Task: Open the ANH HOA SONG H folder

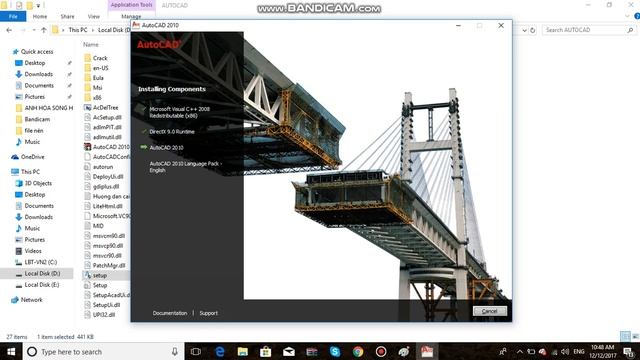Action: click(49, 108)
